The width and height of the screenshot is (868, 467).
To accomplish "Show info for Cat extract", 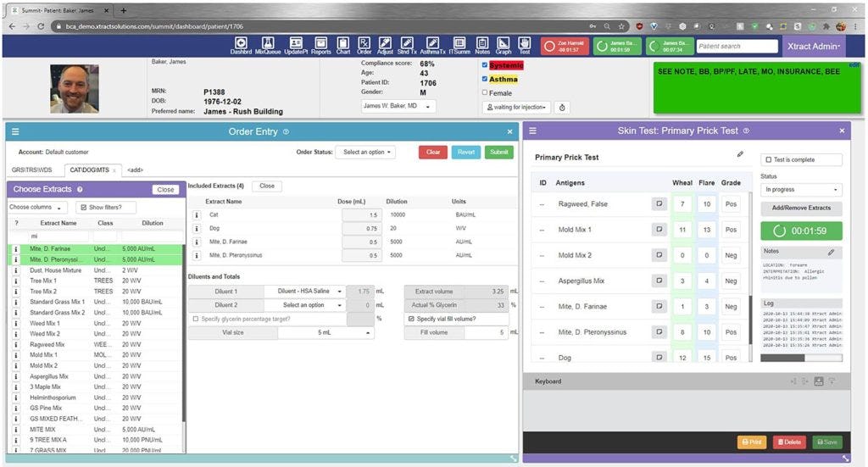I will click(197, 214).
